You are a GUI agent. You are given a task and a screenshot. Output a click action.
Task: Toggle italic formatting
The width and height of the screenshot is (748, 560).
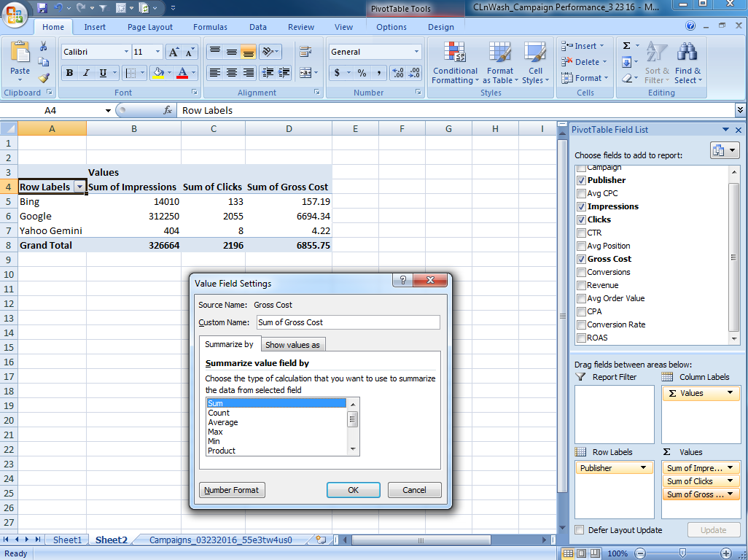tap(86, 73)
